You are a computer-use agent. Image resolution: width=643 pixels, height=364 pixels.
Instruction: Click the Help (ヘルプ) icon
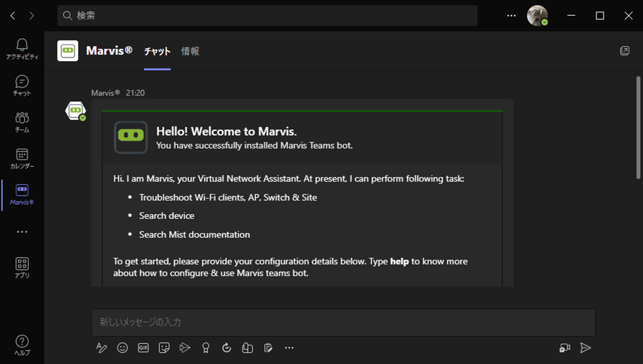pyautogui.click(x=22, y=345)
